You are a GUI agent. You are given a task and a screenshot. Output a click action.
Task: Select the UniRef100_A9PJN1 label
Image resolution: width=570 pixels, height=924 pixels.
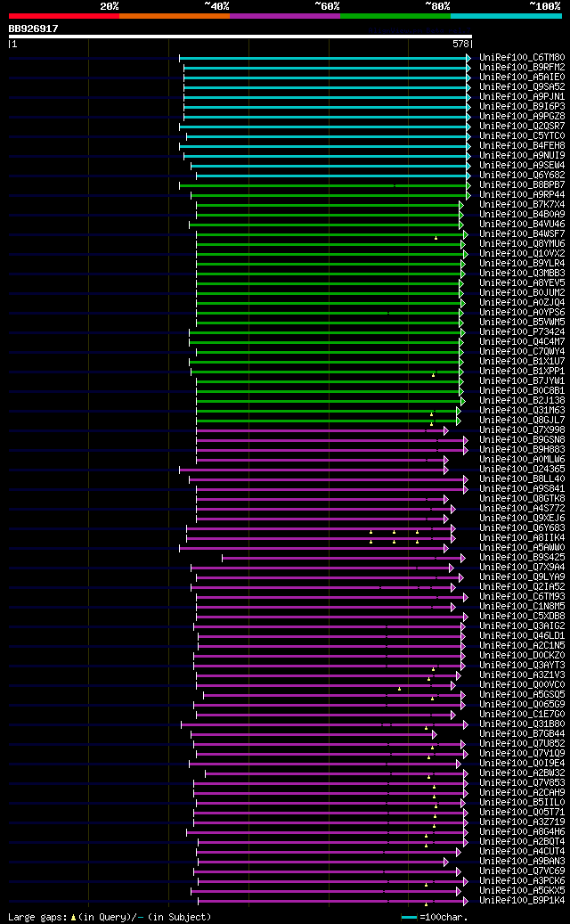[x=522, y=96]
